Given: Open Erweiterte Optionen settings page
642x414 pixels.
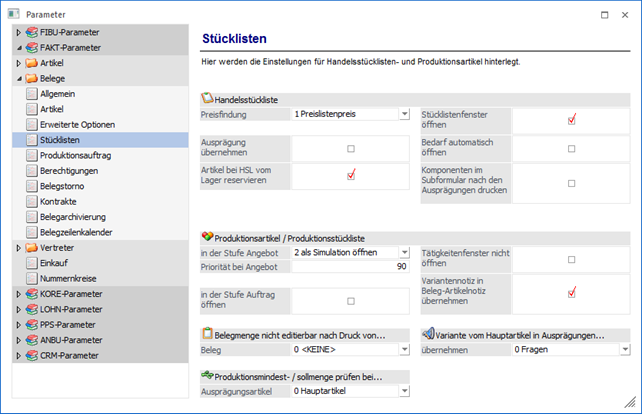Looking at the screenshot, I should [83, 124].
